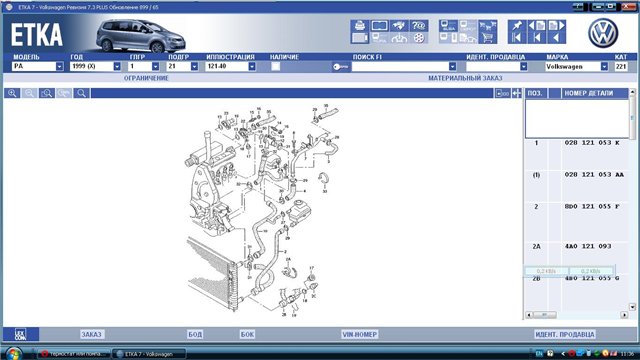Click the VIN-НОМЕР button
Viewport: 640px width, 360px height.
(x=360, y=334)
